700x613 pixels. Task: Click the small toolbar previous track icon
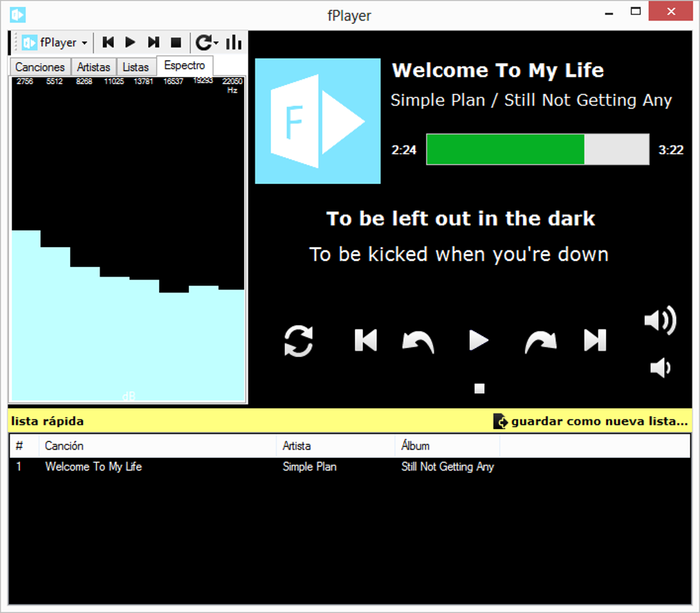108,43
